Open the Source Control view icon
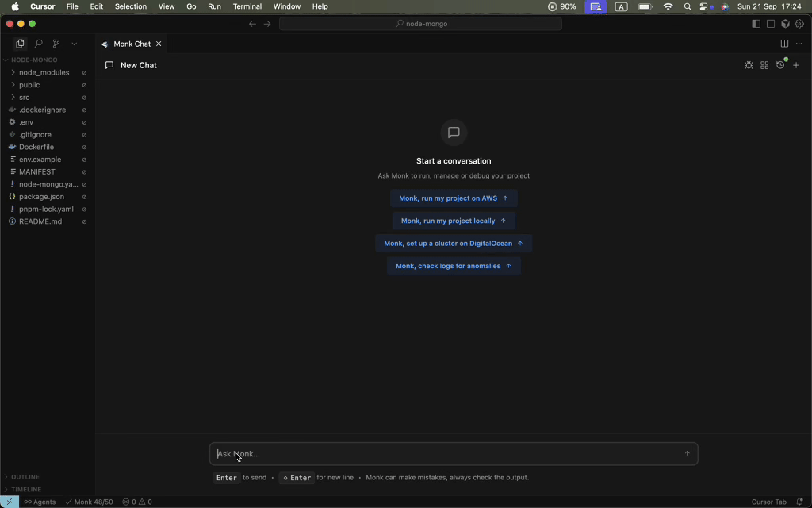 click(x=56, y=44)
